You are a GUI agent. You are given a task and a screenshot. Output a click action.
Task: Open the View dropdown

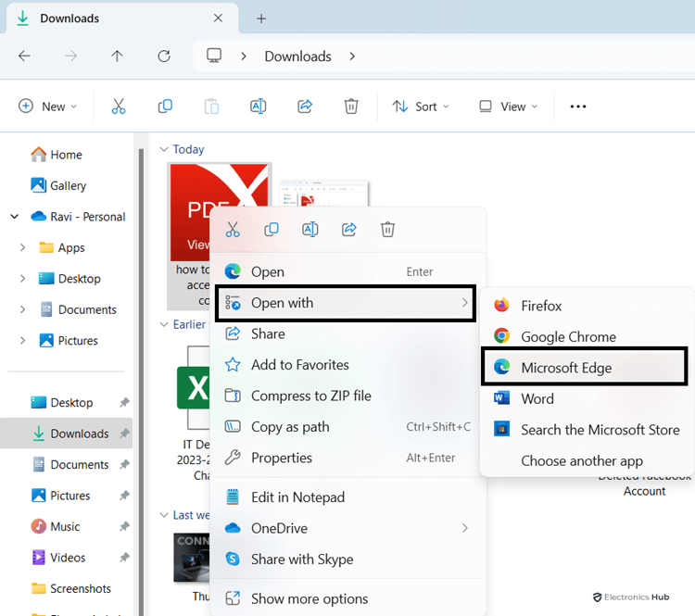(x=509, y=107)
